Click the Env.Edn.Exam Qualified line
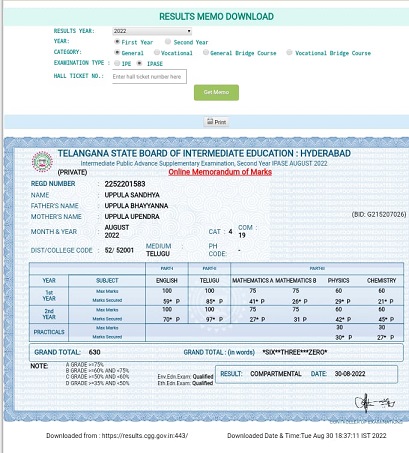The image size is (409, 453). (x=185, y=377)
